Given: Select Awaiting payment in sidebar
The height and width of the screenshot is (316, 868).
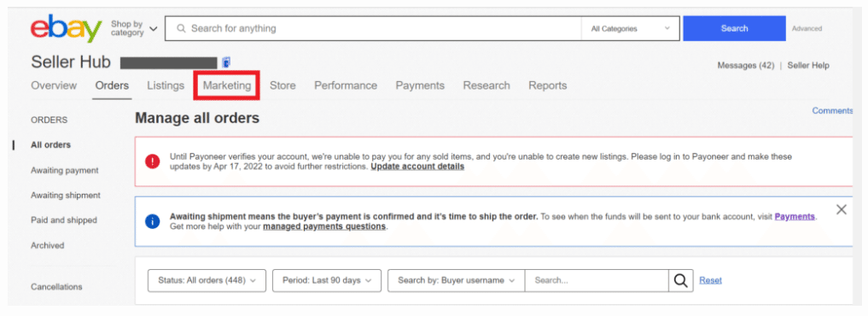Looking at the screenshot, I should point(65,170).
